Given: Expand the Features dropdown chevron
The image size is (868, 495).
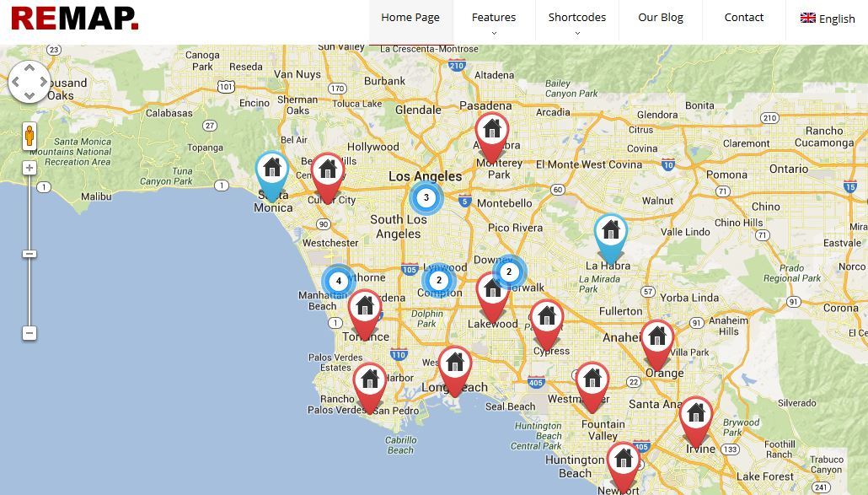Looking at the screenshot, I should click(x=494, y=33).
